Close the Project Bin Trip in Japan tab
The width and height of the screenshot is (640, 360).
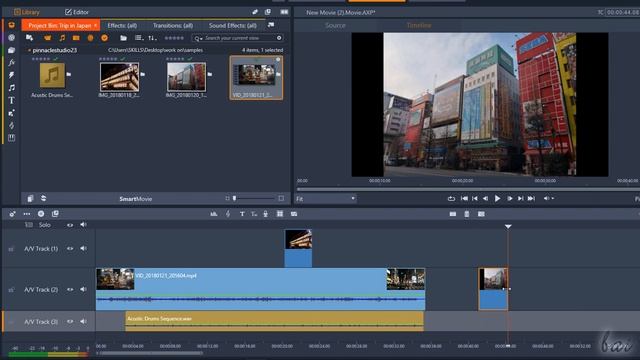coord(96,25)
